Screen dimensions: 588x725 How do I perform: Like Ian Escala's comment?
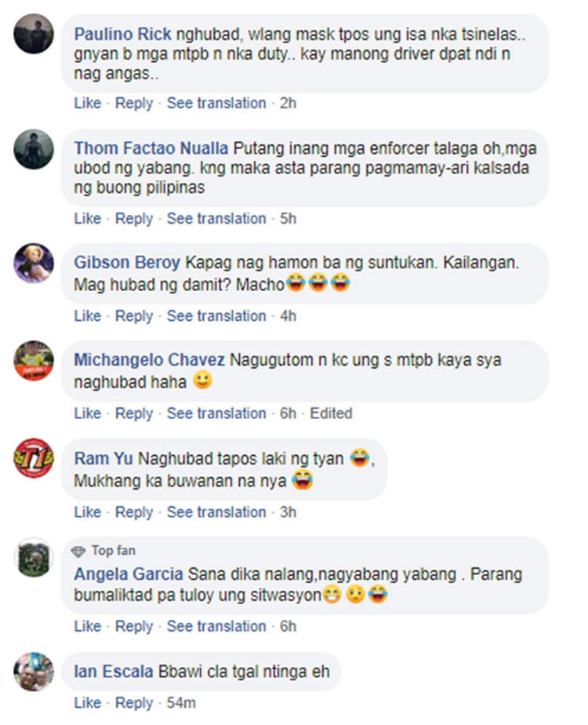point(87,702)
